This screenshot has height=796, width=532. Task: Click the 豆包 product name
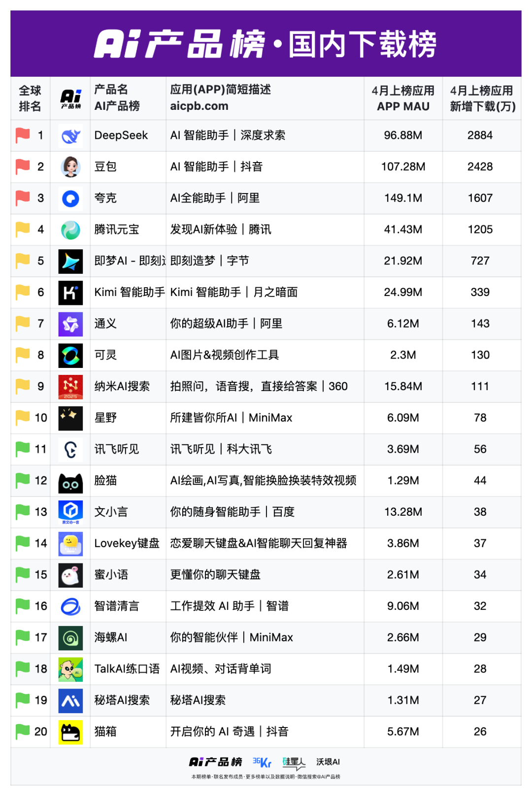[105, 167]
